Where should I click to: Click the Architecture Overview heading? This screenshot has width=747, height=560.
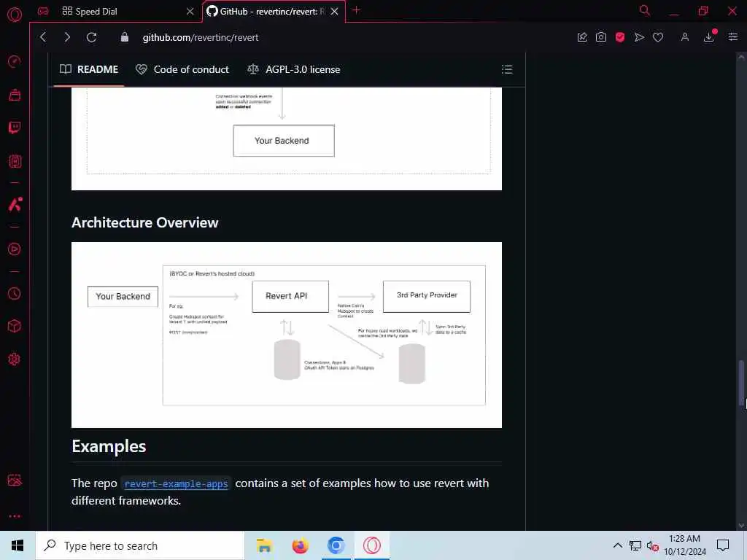click(x=145, y=222)
